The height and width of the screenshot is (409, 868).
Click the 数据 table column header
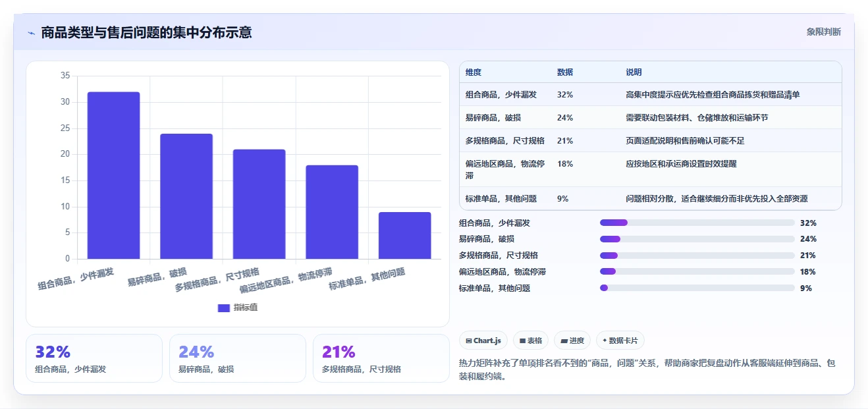[x=565, y=72]
